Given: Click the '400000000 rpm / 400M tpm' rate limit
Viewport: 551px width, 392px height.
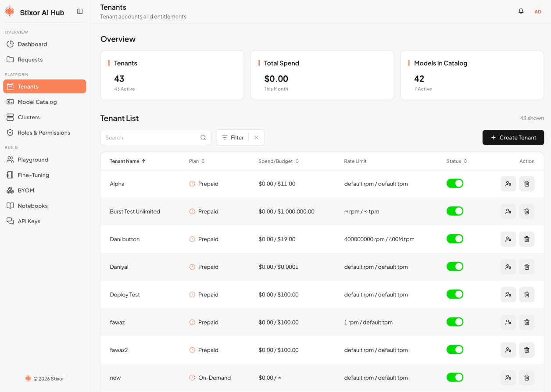Looking at the screenshot, I should coord(379,239).
